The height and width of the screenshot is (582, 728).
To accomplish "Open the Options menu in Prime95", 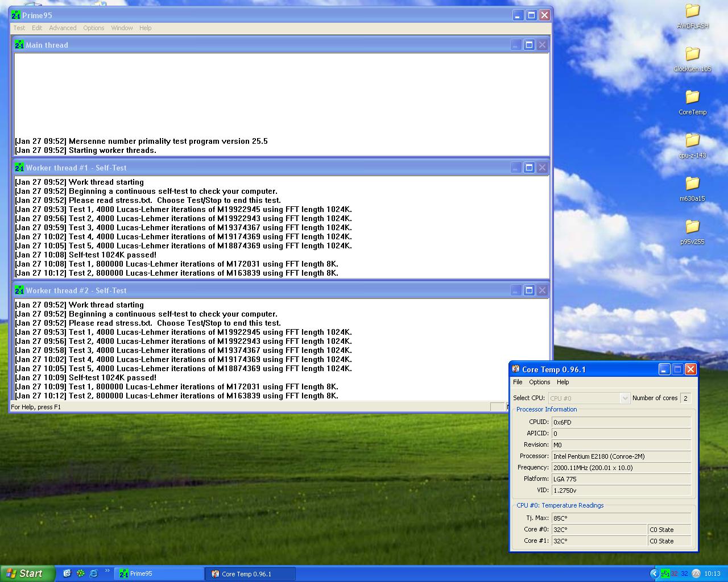I will click(x=94, y=28).
